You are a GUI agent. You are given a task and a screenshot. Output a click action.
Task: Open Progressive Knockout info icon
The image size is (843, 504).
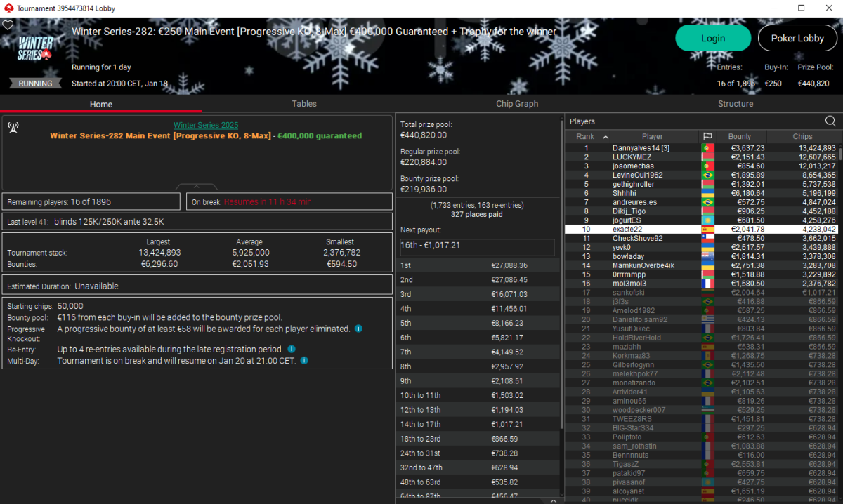point(358,329)
